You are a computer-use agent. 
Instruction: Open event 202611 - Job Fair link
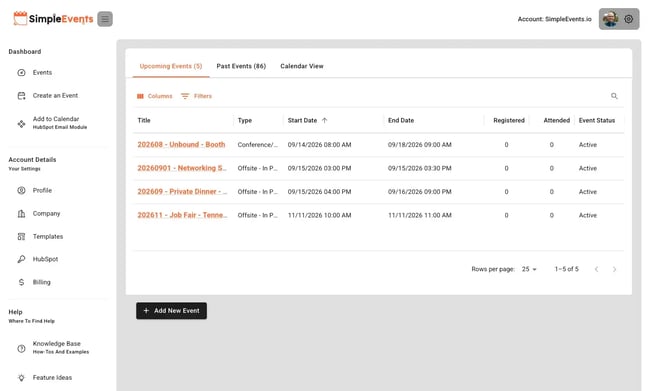coord(182,215)
